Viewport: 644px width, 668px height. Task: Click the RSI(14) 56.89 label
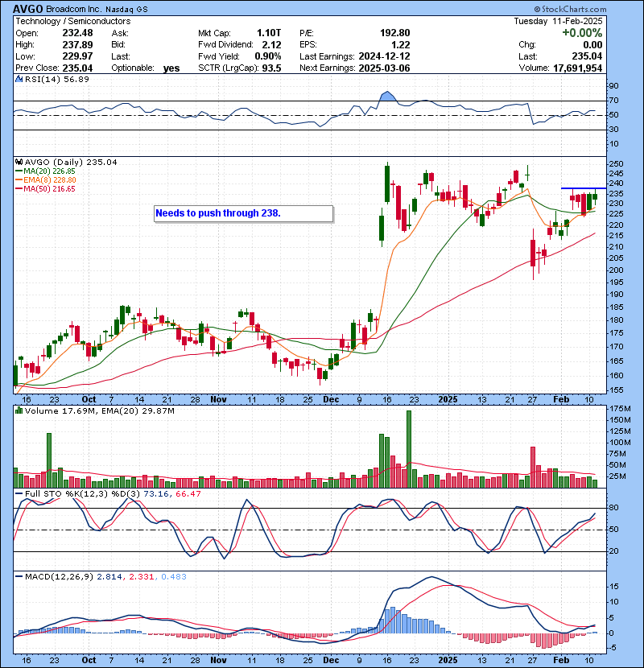pyautogui.click(x=56, y=79)
